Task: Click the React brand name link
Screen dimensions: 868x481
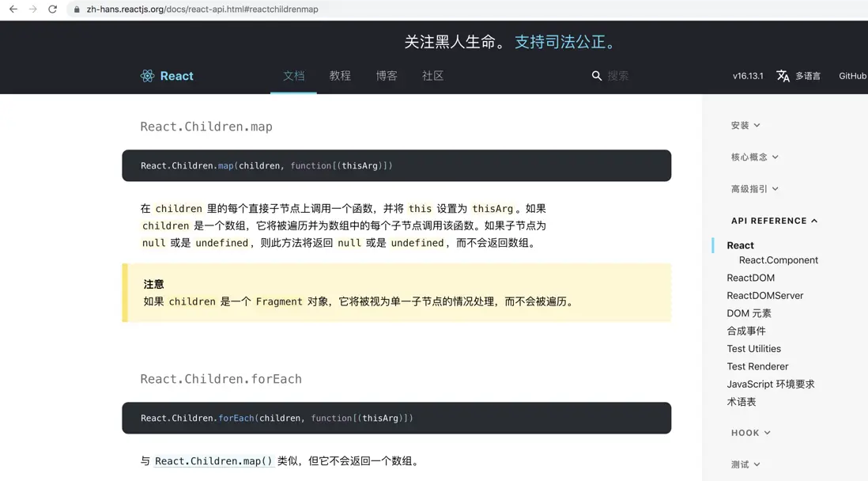Action: coord(176,76)
